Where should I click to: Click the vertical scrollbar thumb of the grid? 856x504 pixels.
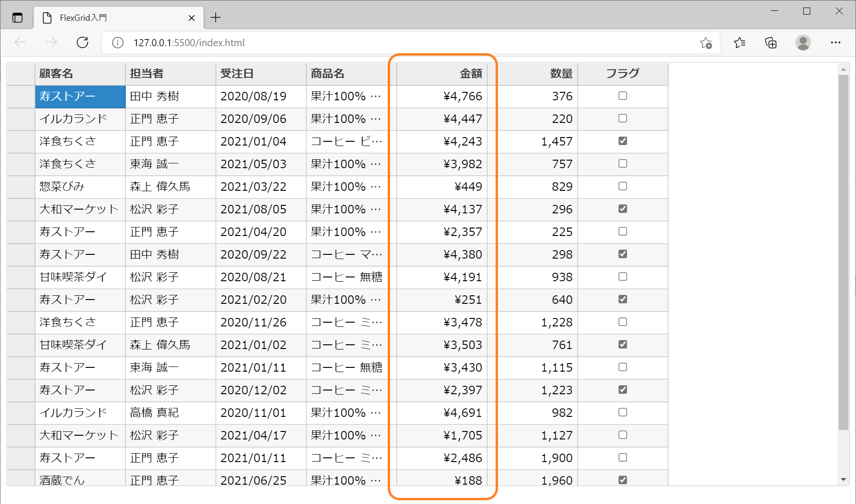843,252
